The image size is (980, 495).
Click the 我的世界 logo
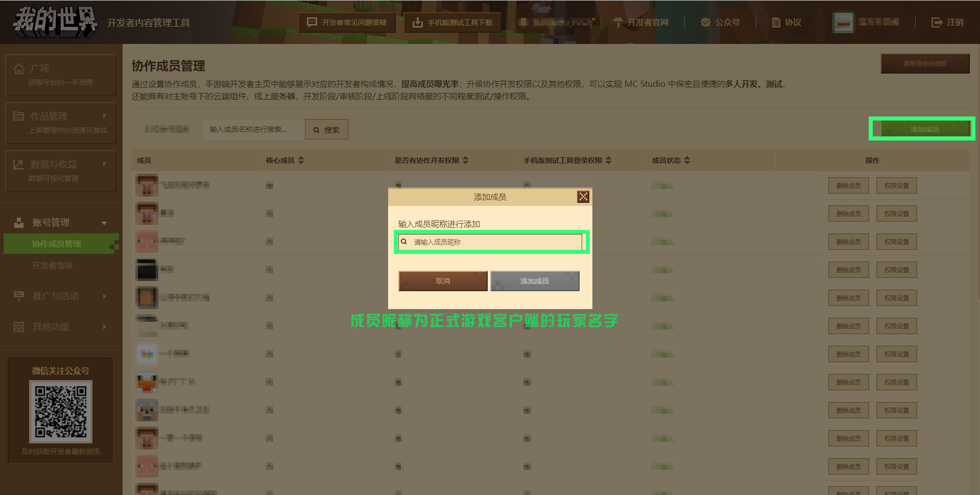click(x=55, y=22)
